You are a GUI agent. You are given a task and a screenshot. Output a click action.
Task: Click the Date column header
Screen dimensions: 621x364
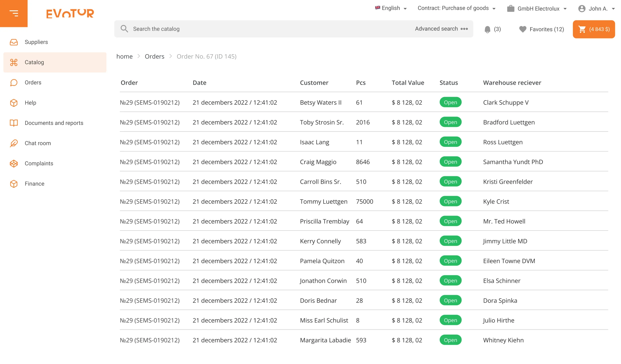coord(199,83)
